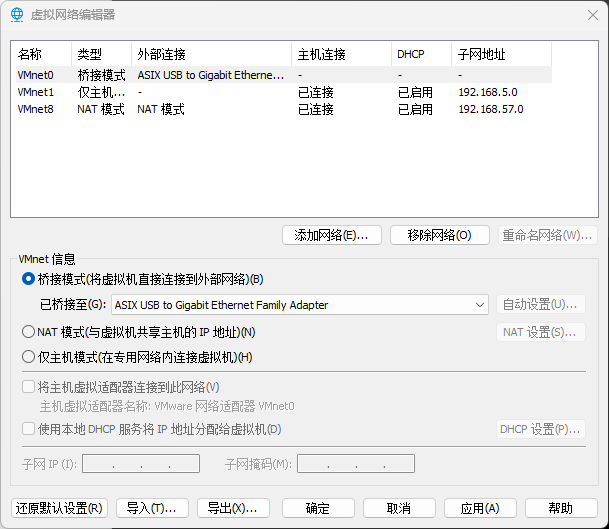
Task: Click the 添加网络 button
Action: [331, 236]
